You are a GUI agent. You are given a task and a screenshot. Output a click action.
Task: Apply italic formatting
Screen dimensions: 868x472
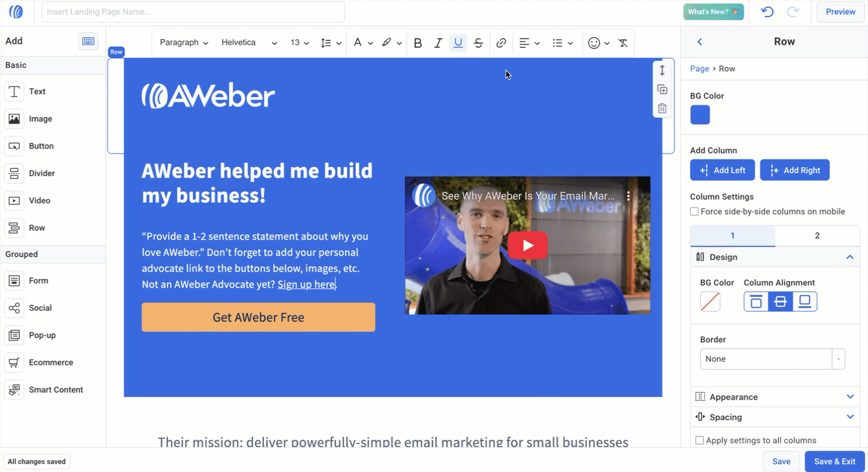[x=438, y=43]
